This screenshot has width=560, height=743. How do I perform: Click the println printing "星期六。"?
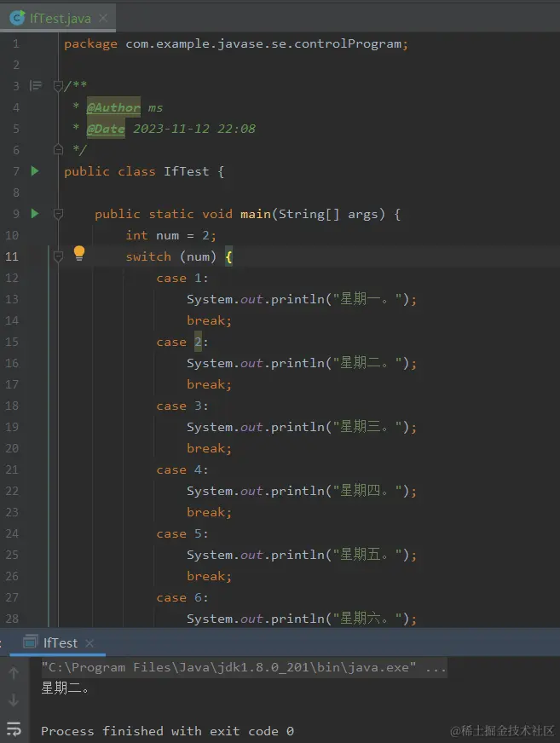302,619
